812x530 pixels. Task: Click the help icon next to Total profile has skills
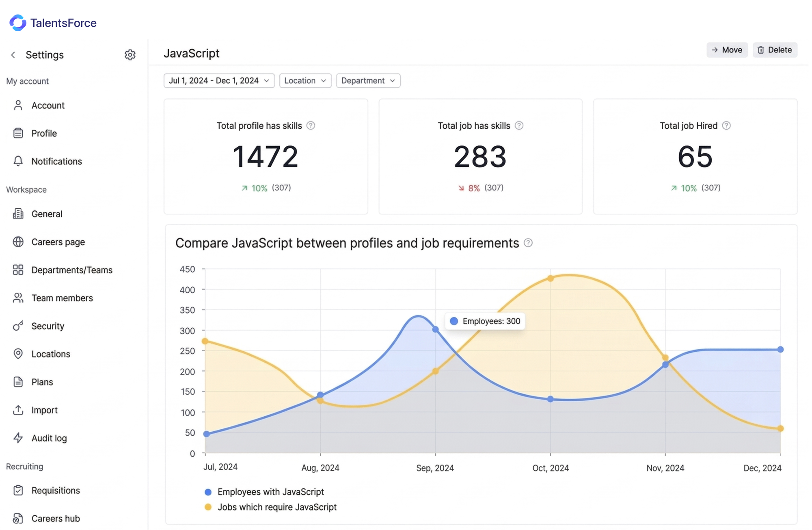pos(311,125)
